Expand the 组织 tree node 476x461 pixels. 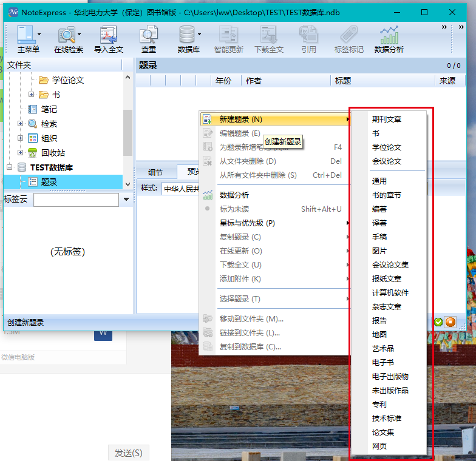pos(20,138)
